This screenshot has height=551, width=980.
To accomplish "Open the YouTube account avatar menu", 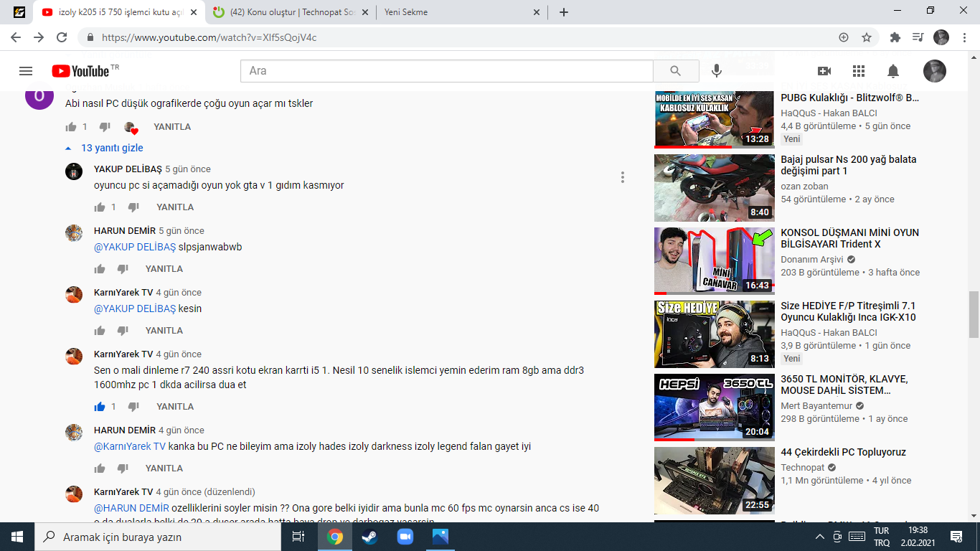I will pos(934,71).
